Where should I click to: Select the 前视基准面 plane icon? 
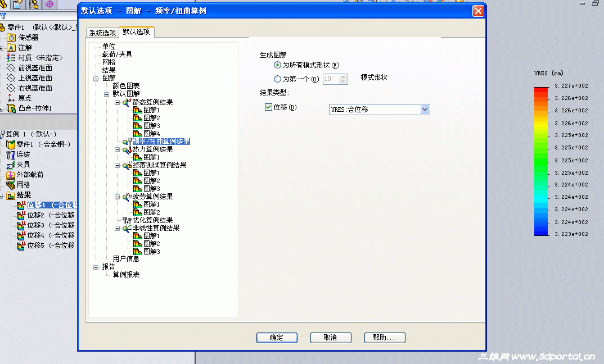(x=11, y=68)
